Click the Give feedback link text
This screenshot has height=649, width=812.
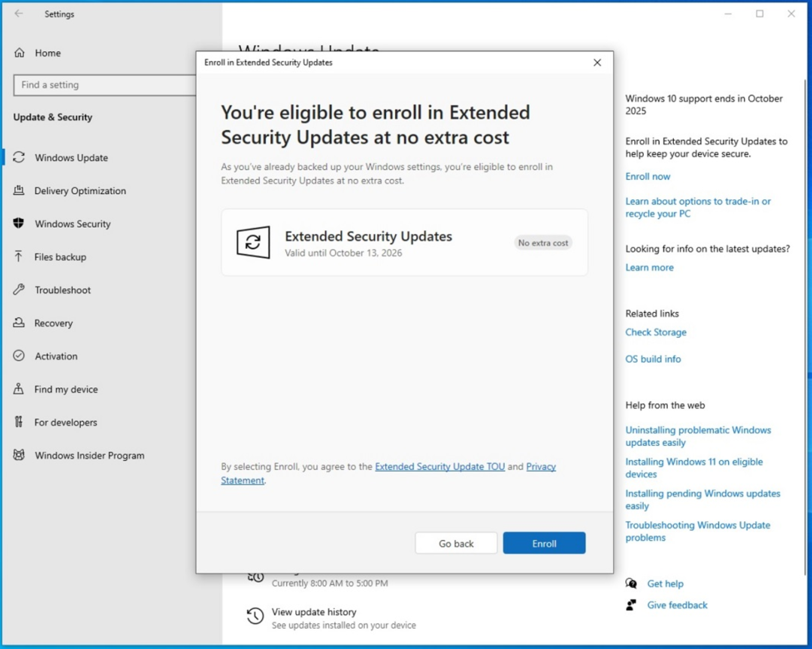coord(677,605)
